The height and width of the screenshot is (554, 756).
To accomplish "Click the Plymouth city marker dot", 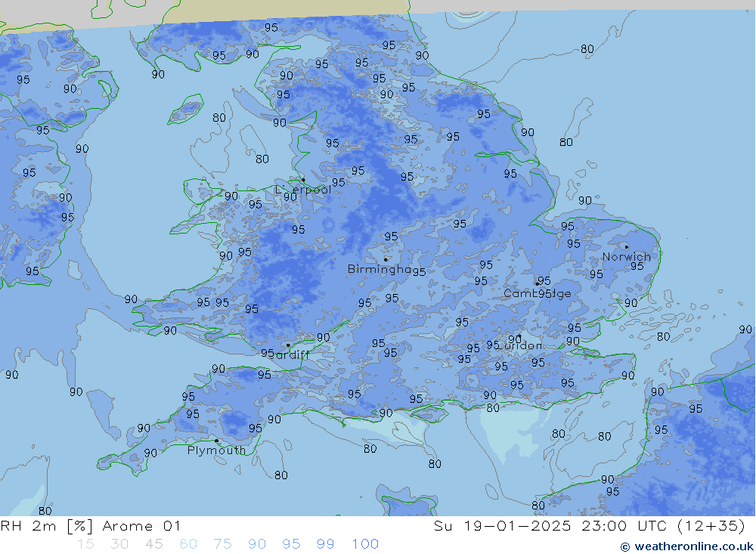I will [x=216, y=441].
